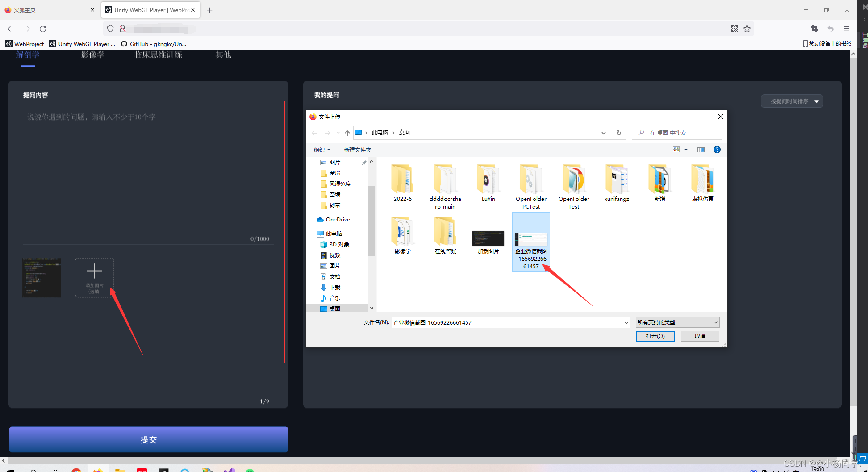This screenshot has height=472, width=868.
Task: Open the 所有支持的类型 file type dropdown
Action: tap(678, 322)
